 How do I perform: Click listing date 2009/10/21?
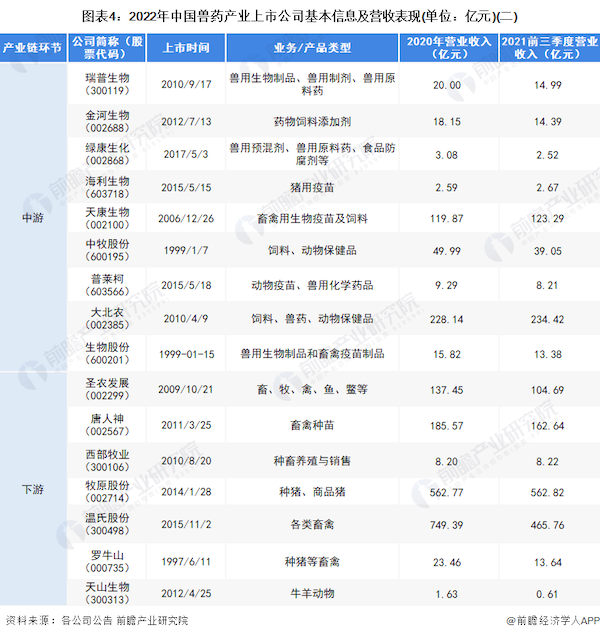[x=186, y=389]
